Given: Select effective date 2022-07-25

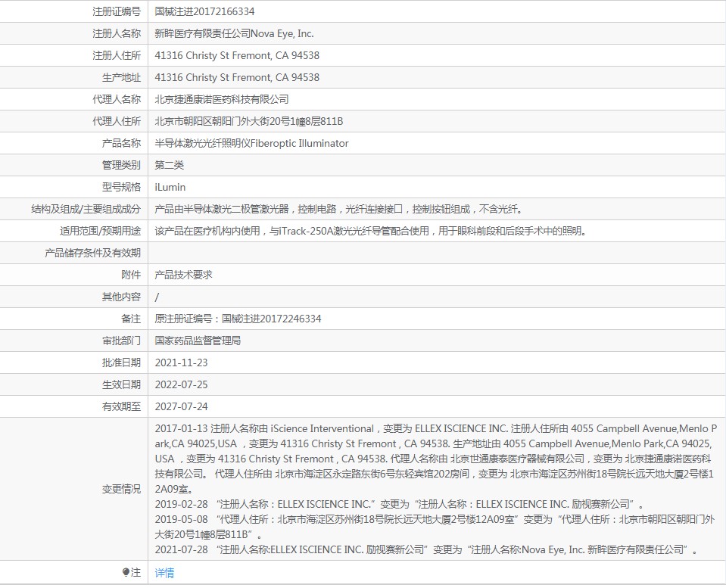Looking at the screenshot, I should pyautogui.click(x=181, y=384).
